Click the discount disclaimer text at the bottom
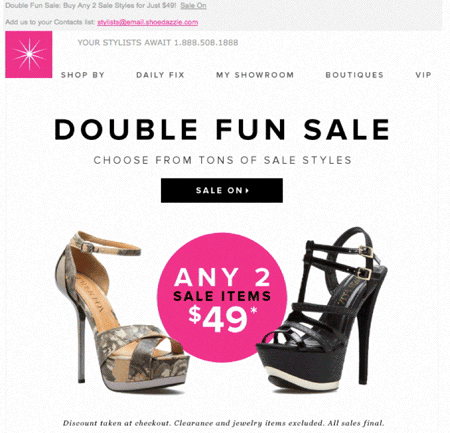 223,423
